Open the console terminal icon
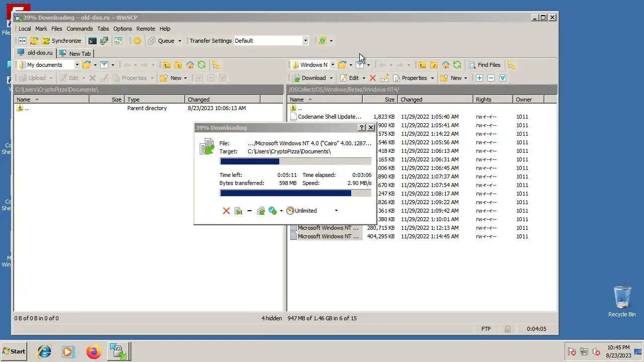The height and width of the screenshot is (362, 644). point(92,41)
